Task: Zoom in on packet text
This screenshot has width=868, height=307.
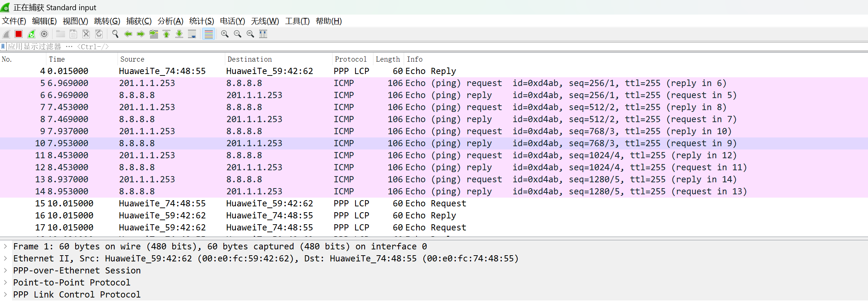Action: click(x=225, y=34)
